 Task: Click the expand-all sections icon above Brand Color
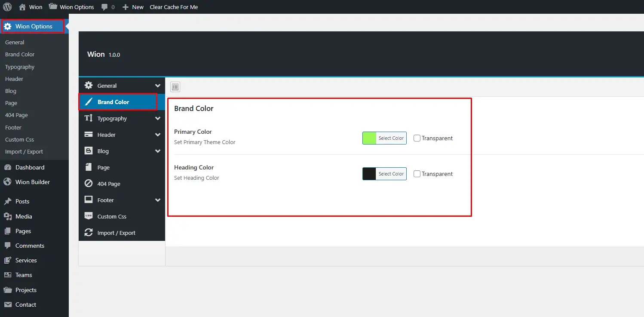[x=175, y=87]
